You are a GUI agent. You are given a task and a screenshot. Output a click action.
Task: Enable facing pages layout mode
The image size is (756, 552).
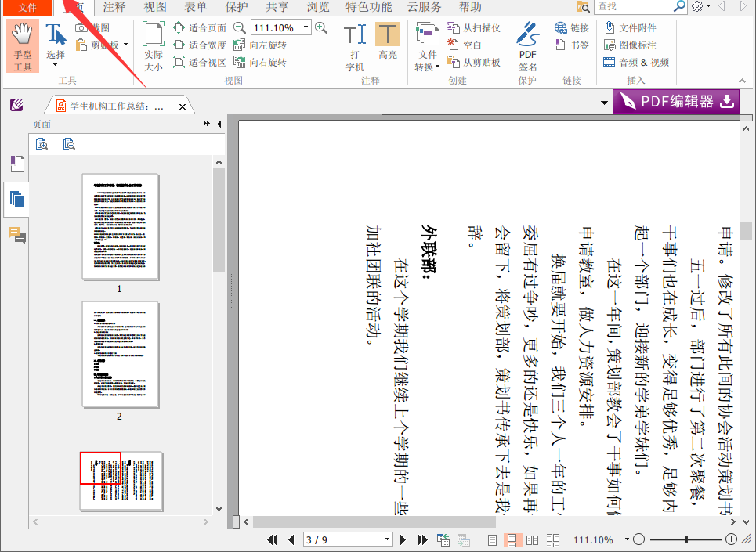pos(533,539)
